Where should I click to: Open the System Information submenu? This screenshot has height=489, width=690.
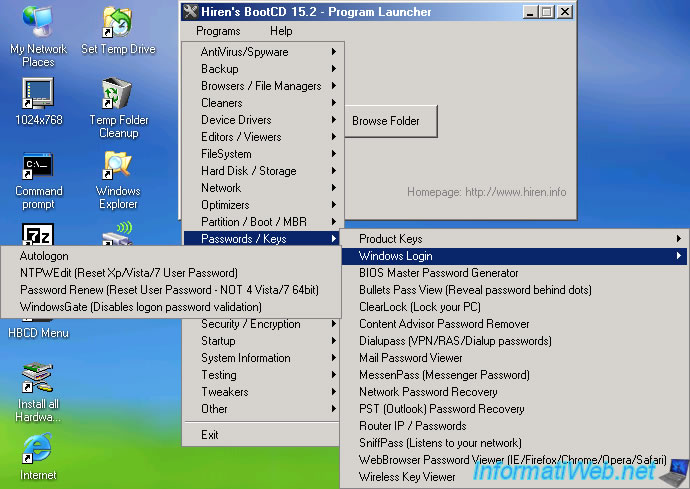pos(262,358)
